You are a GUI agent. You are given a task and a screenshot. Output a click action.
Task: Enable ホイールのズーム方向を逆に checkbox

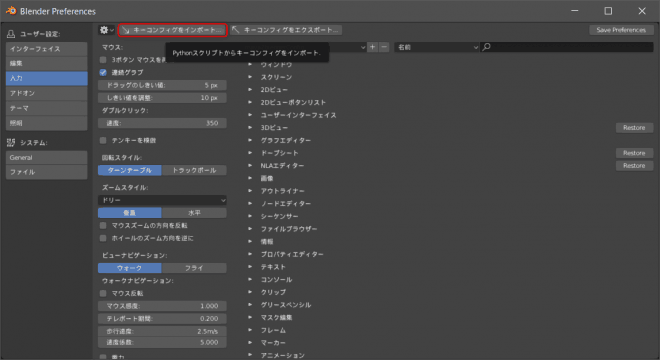[103, 238]
